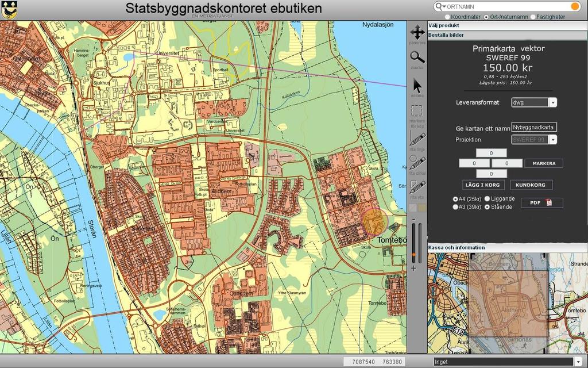Click the orange circle marker near Tomtebo

375,222
